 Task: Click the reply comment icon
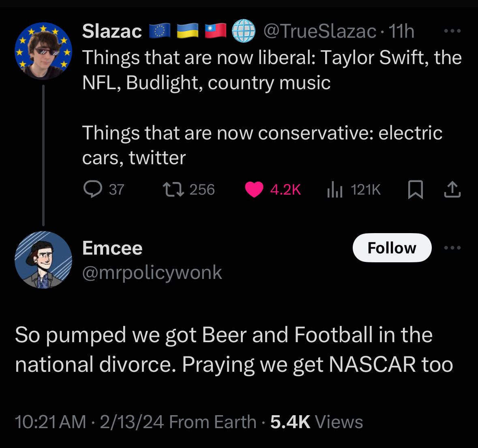pos(92,189)
